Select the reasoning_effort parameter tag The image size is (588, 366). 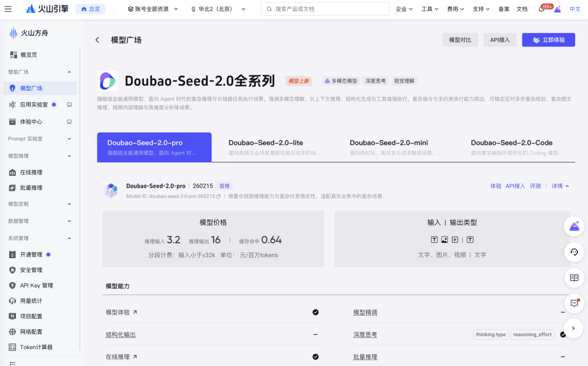(532, 334)
